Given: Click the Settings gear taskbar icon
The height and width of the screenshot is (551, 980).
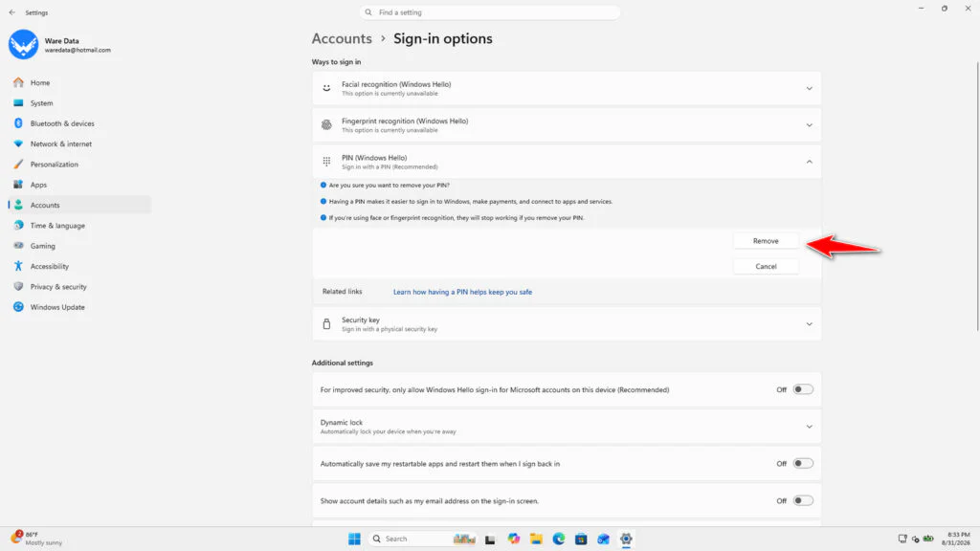Looking at the screenshot, I should [x=626, y=539].
